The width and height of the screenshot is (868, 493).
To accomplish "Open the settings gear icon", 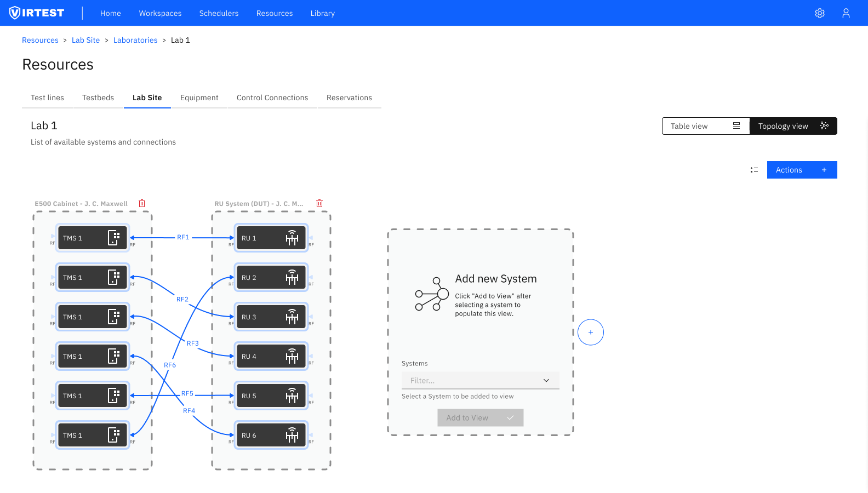I will click(x=819, y=13).
